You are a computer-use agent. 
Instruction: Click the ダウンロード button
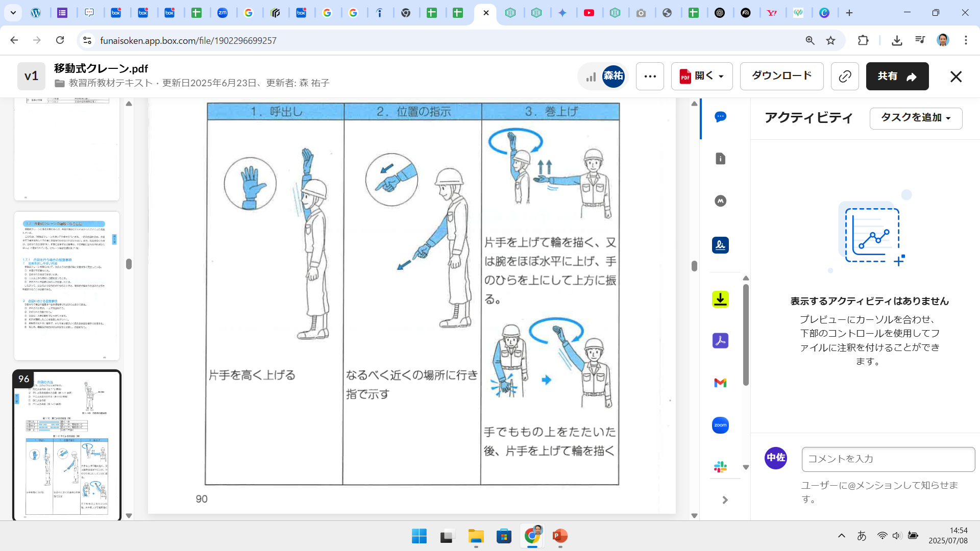point(781,76)
